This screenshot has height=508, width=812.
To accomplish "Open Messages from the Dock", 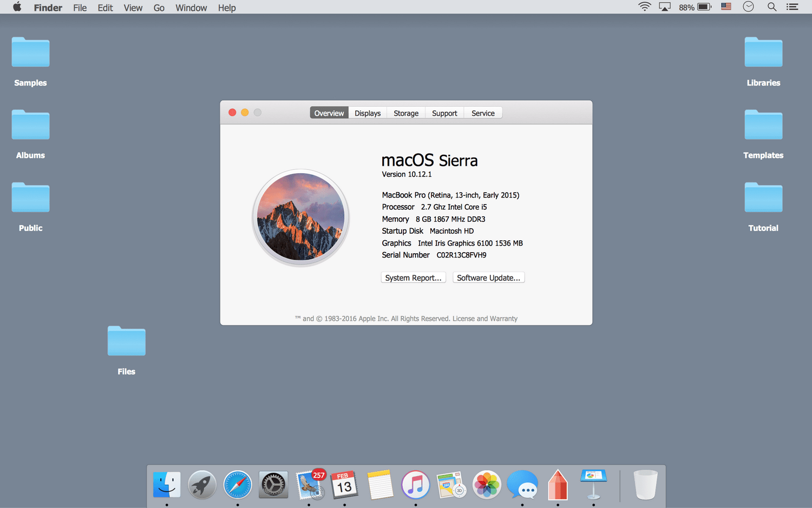I will pos(522,485).
